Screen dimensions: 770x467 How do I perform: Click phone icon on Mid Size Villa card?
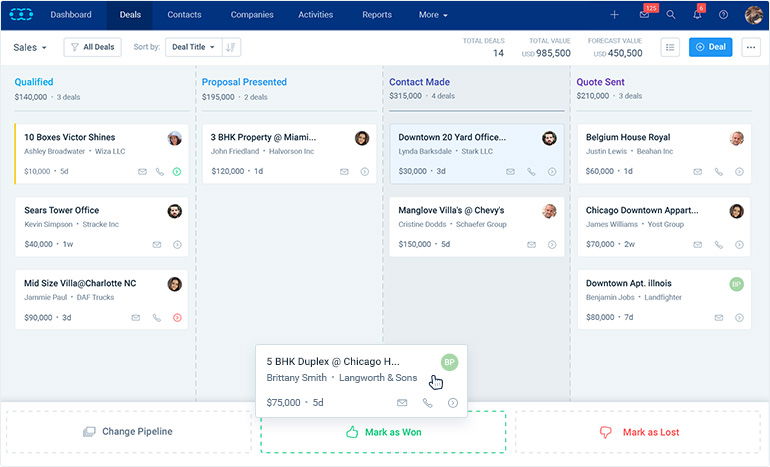coord(157,318)
